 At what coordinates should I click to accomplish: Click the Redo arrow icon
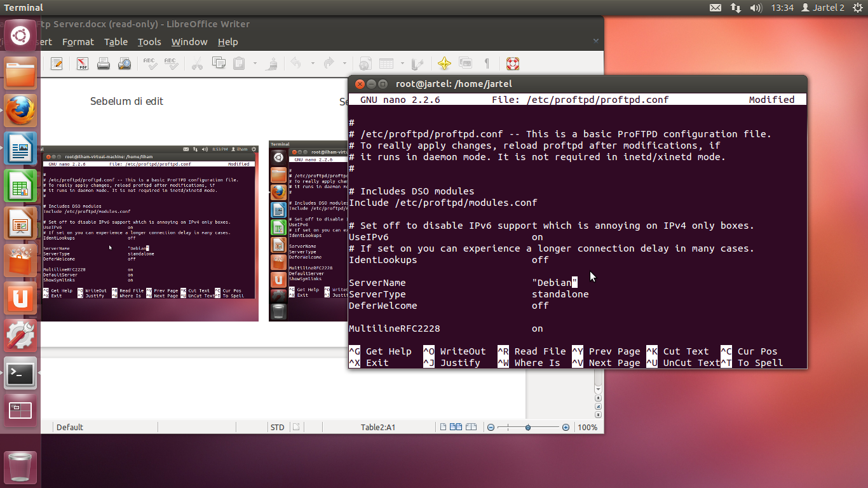coord(329,64)
